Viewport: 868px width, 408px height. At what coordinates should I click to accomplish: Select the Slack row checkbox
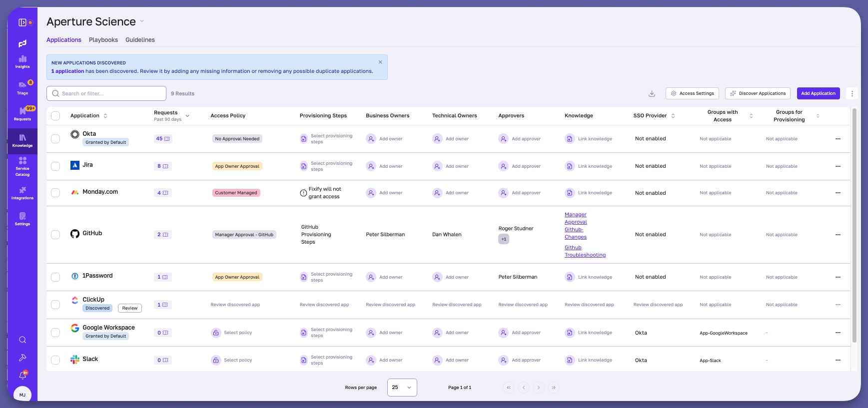(x=55, y=360)
